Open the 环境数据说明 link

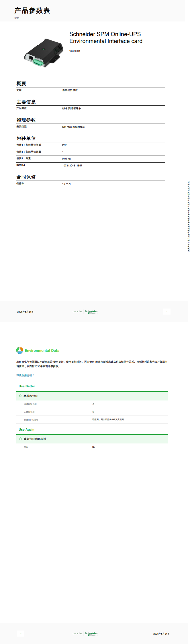point(24,376)
